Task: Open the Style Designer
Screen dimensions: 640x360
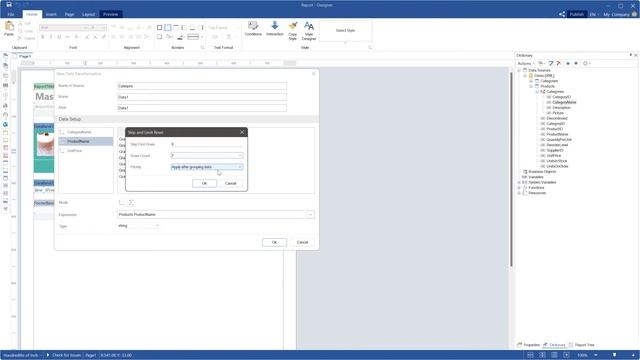Action: coord(309,31)
